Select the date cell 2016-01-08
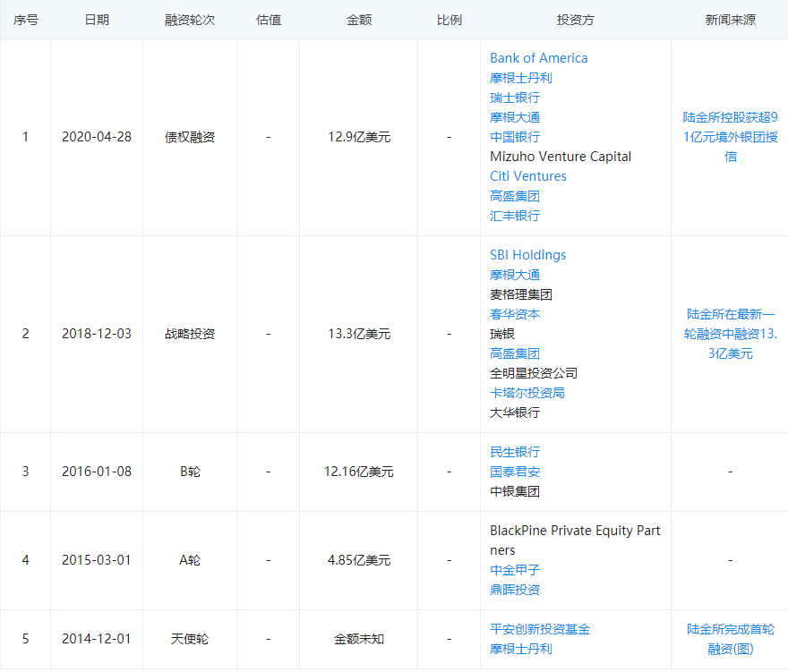 (x=97, y=472)
